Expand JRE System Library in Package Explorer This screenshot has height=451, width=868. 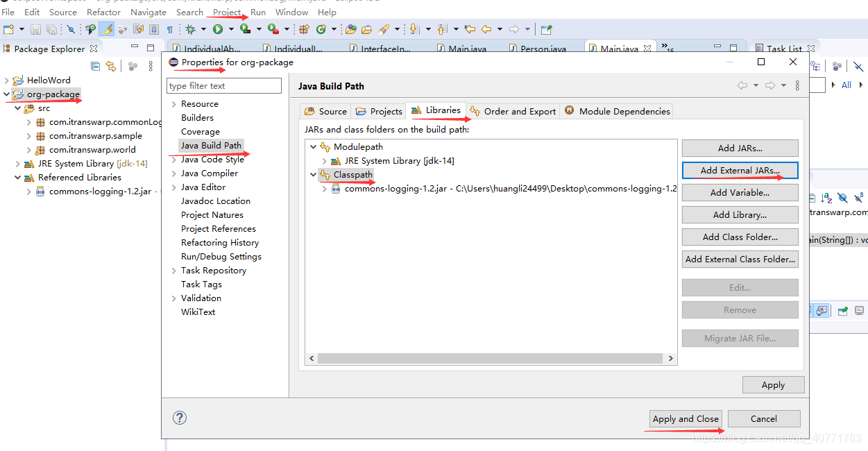pyautogui.click(x=18, y=164)
